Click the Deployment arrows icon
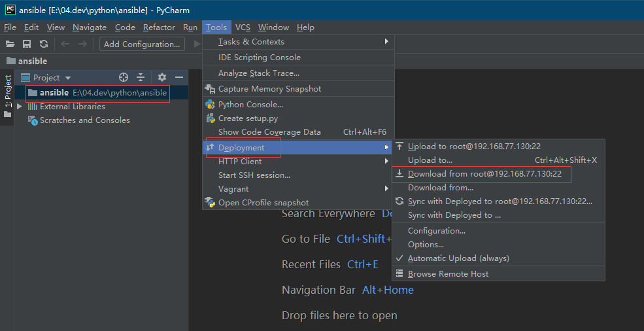The width and height of the screenshot is (644, 331). coord(211,147)
